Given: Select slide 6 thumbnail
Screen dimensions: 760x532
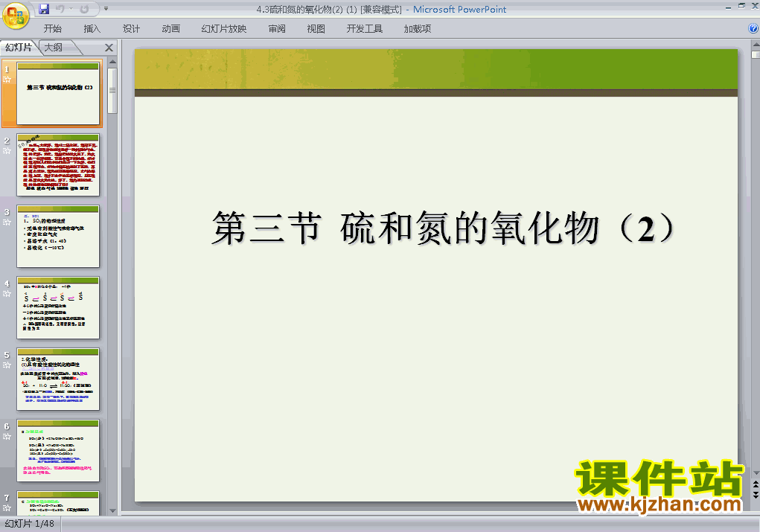Looking at the screenshot, I should click(58, 451).
